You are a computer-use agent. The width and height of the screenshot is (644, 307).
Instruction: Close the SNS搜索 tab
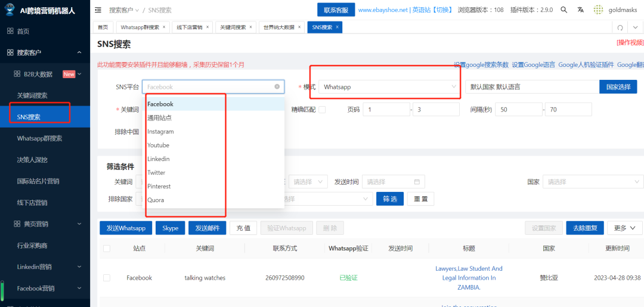(x=337, y=27)
